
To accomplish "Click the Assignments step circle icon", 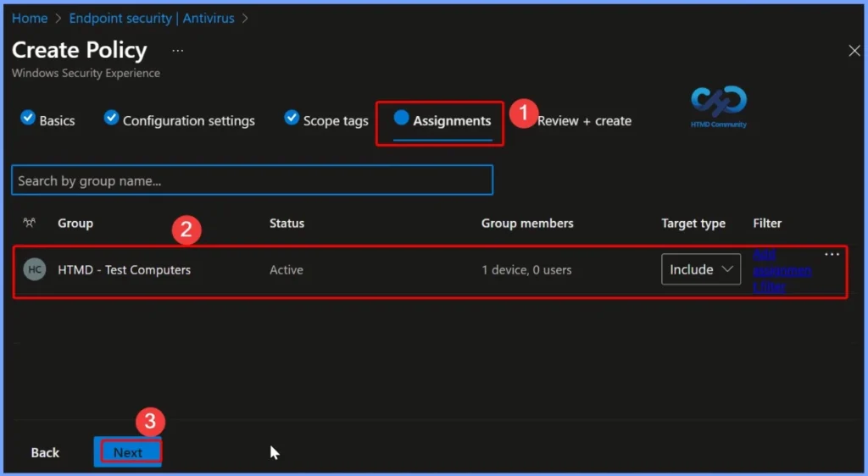I will point(401,117).
